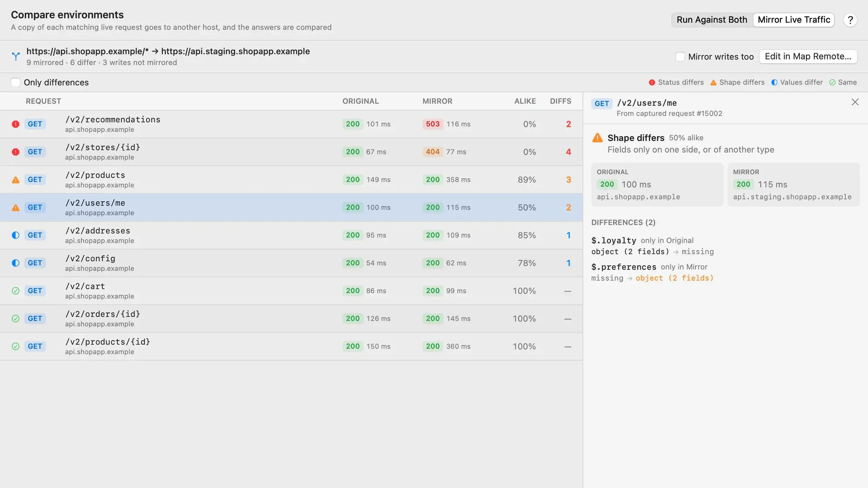Select the /v2/recommendations request row
Viewport: 868px width, 488px height.
(291, 124)
